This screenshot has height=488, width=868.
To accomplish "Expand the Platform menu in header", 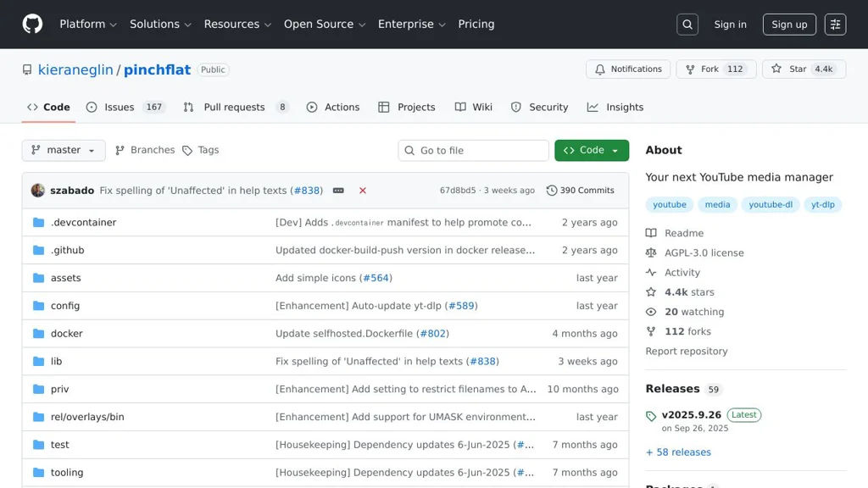I will pyautogui.click(x=88, y=25).
